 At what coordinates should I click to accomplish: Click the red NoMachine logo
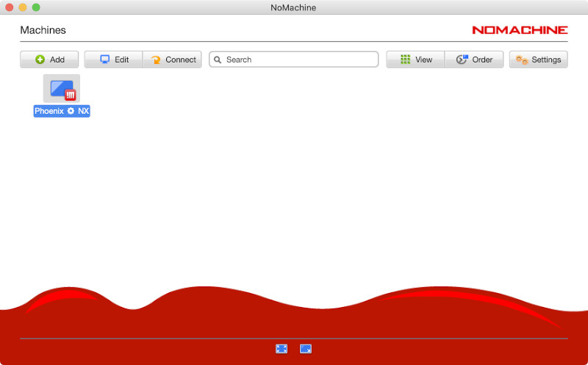click(520, 30)
